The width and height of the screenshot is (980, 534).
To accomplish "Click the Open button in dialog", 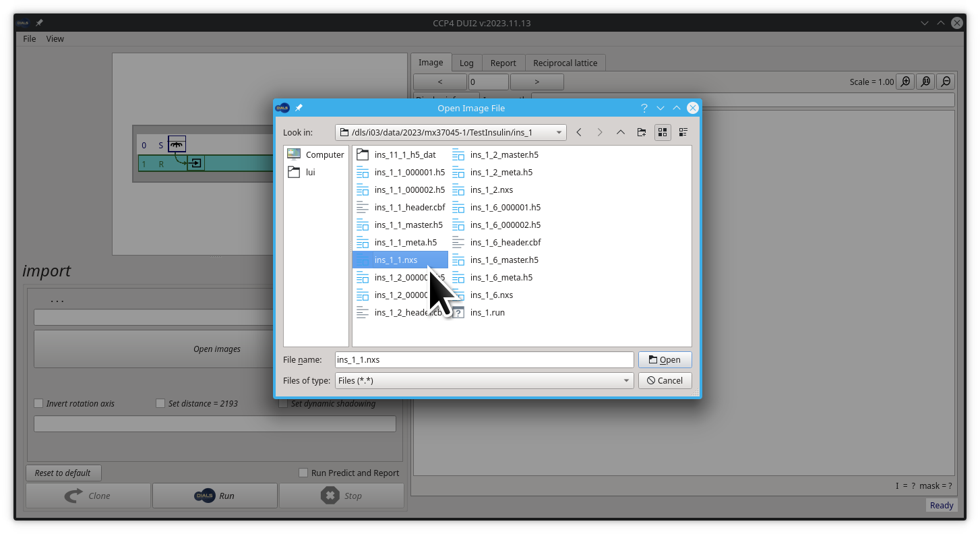I will point(665,359).
